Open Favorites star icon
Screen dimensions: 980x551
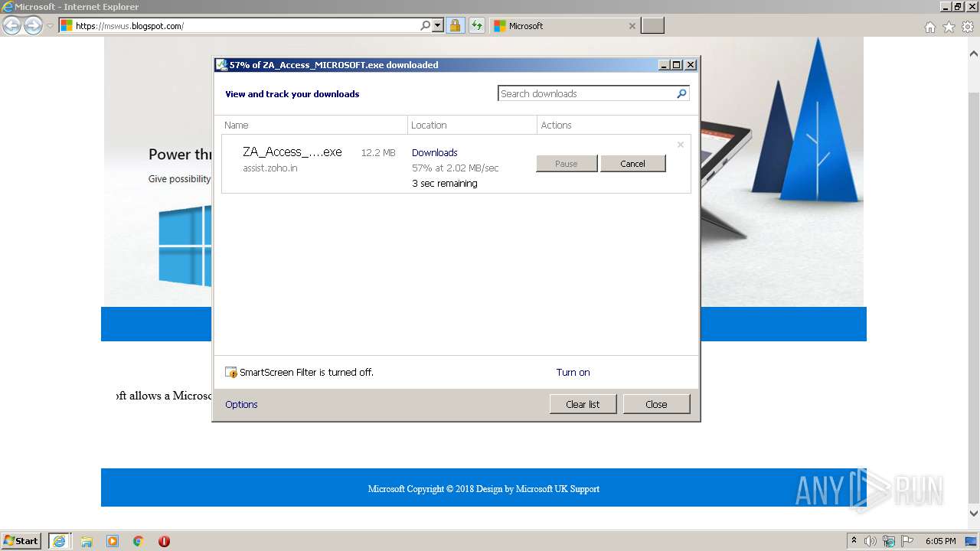(949, 27)
